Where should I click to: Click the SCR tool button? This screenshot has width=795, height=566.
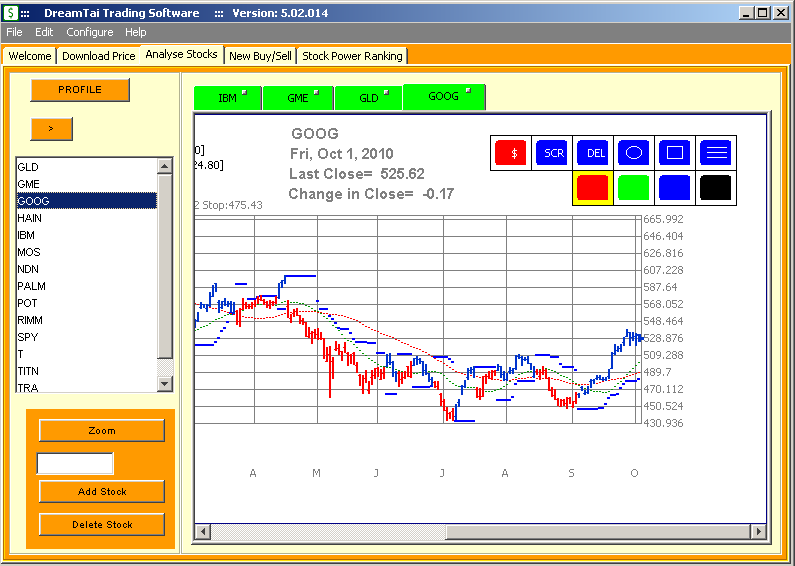click(x=552, y=153)
